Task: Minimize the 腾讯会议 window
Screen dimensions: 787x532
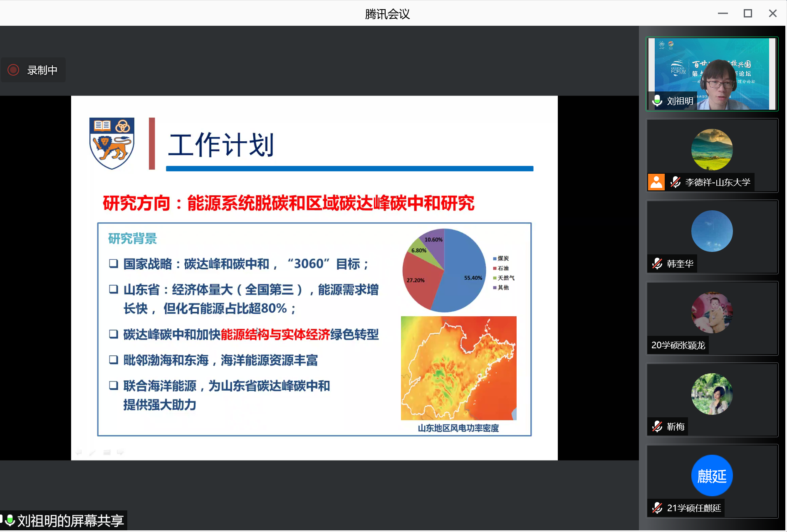Action: 723,13
